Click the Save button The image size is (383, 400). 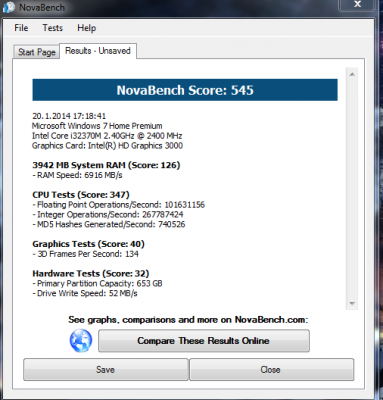[105, 370]
